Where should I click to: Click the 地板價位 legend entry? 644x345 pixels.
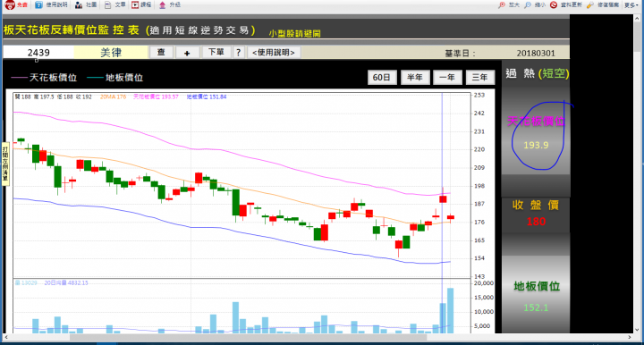pyautogui.click(x=115, y=78)
